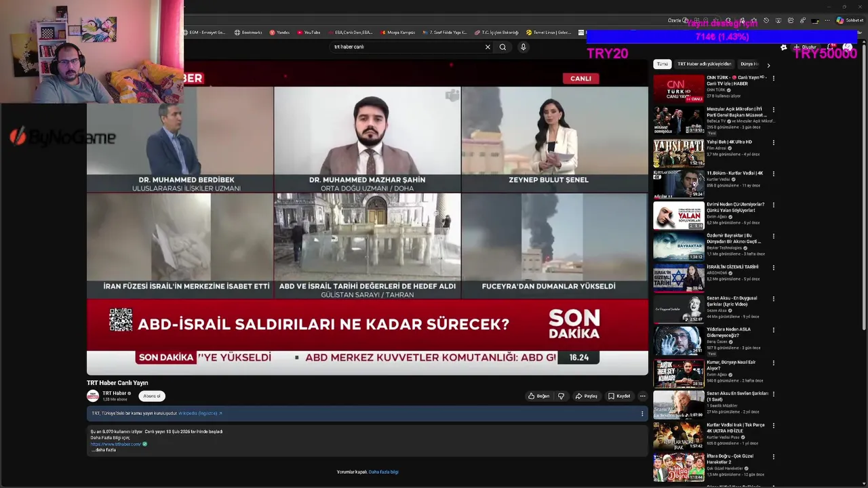Open the Yandex bookmark
The image size is (868, 488).
pyautogui.click(x=279, y=33)
